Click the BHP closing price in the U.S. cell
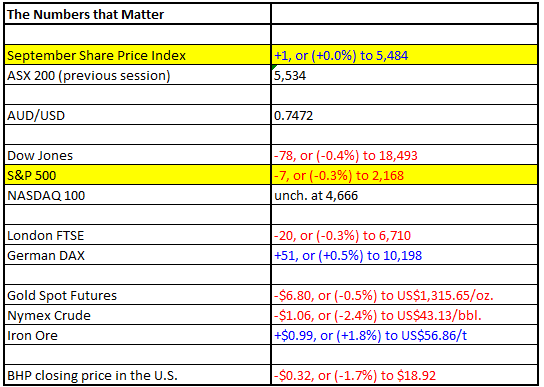Screen dimensions: 544x387 (x=137, y=375)
